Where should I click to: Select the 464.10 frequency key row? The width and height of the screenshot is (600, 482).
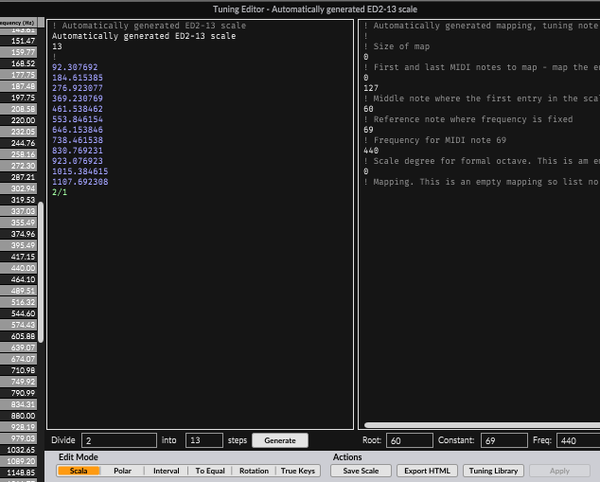click(x=18, y=279)
